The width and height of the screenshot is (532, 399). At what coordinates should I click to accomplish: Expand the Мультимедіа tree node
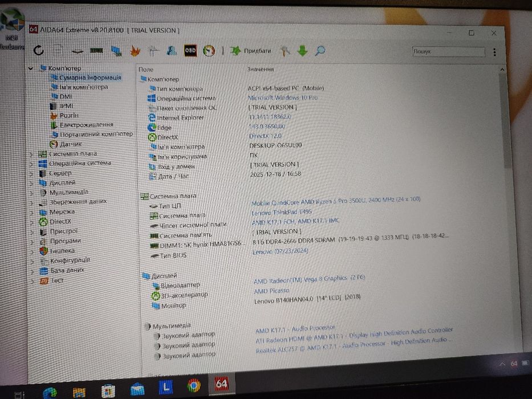31,193
